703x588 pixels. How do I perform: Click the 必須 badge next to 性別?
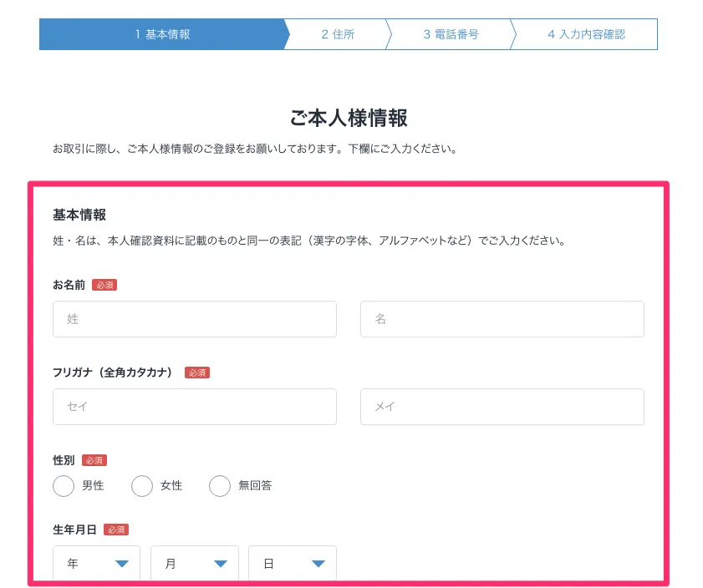click(94, 460)
